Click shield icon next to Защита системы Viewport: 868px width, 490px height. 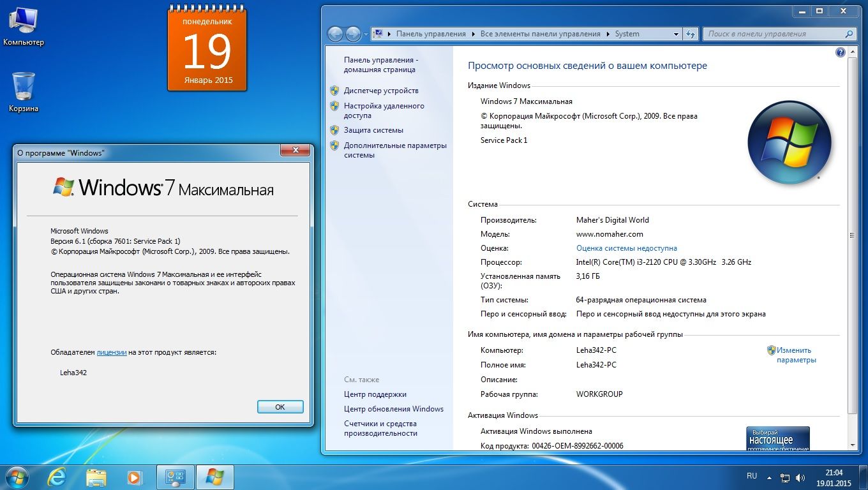[334, 130]
